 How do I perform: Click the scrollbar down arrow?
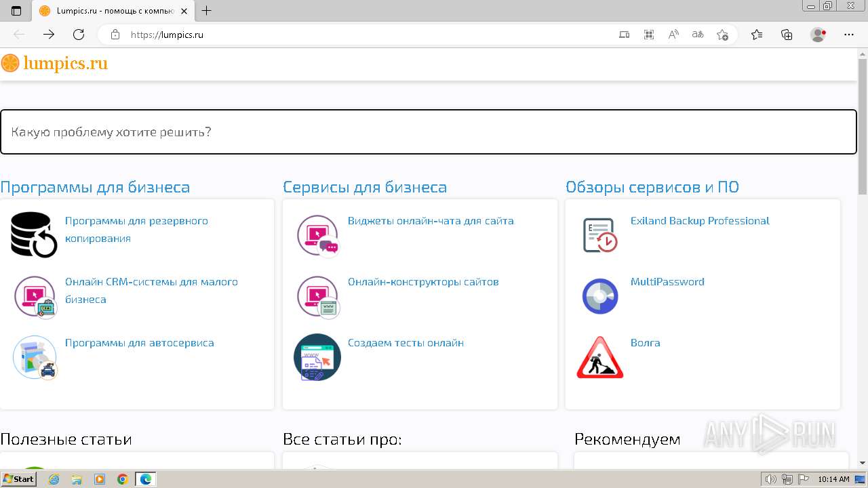coord(863,463)
